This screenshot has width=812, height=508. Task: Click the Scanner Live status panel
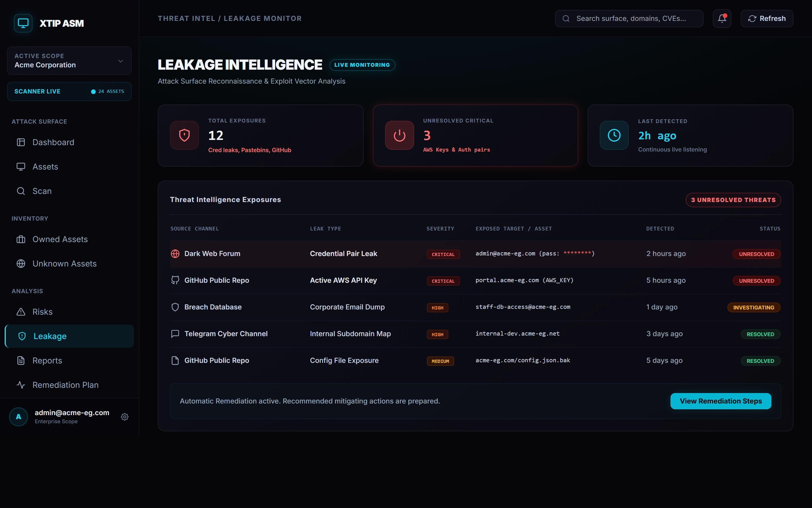click(x=69, y=91)
